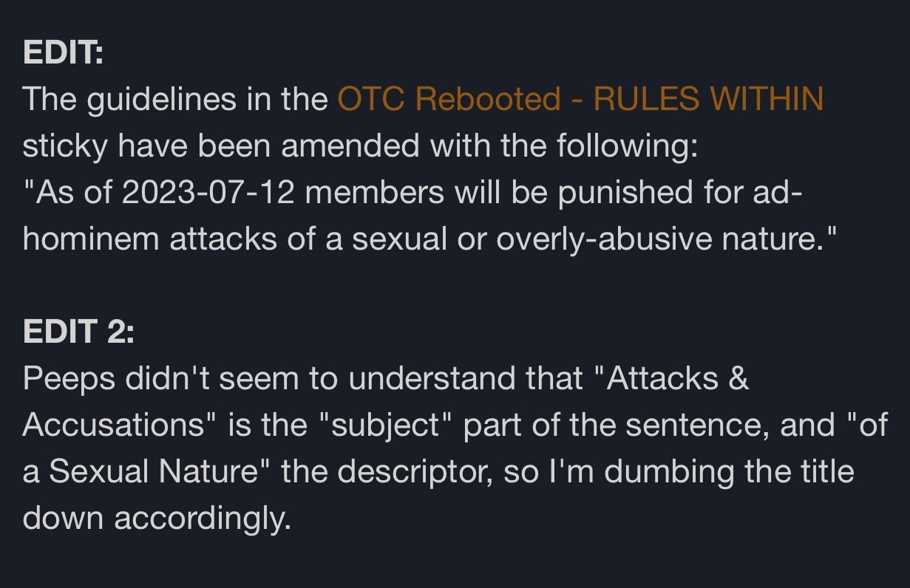Click the word Peeps
The image size is (910, 588).
click(x=69, y=379)
